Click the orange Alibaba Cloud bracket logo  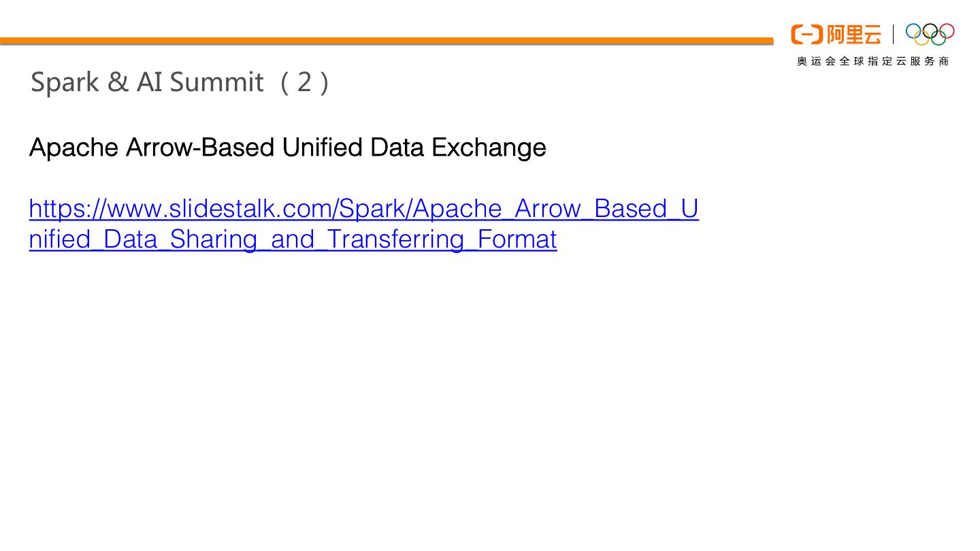pyautogui.click(x=806, y=34)
